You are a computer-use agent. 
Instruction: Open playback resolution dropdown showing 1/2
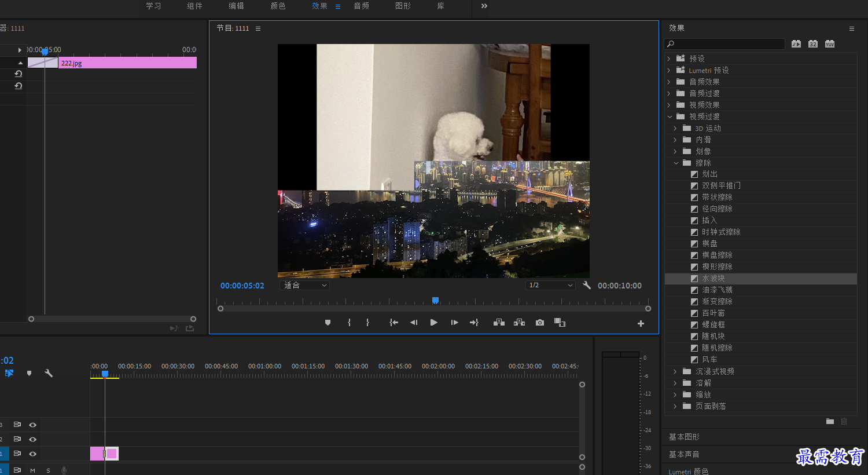[550, 285]
